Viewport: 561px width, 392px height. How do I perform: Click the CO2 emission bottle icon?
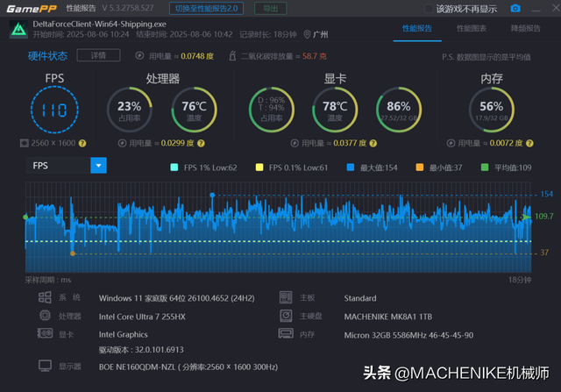232,55
